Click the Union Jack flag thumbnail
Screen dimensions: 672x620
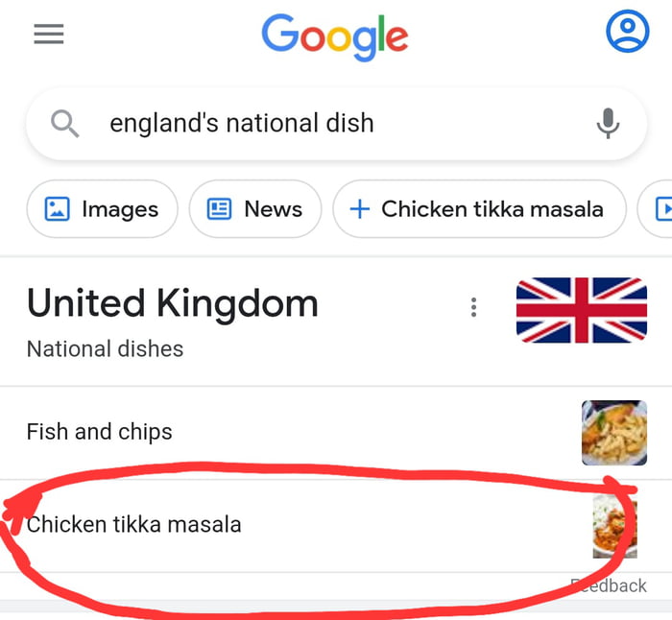click(x=581, y=310)
